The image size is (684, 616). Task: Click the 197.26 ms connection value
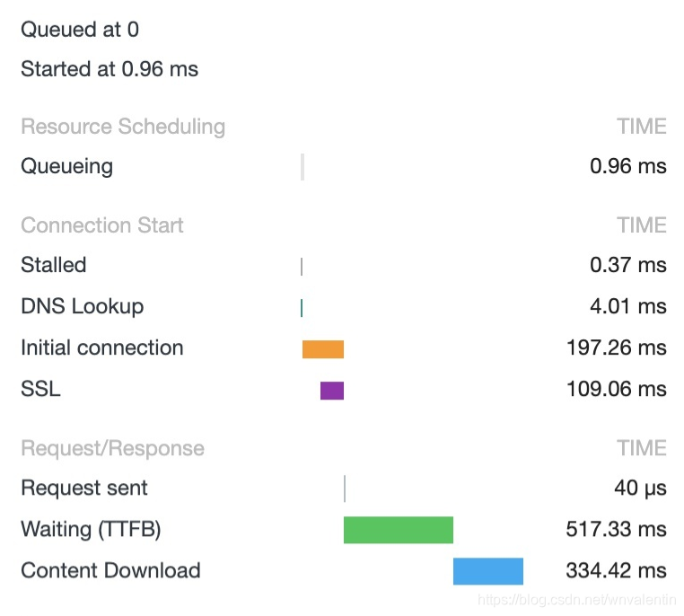pyautogui.click(x=616, y=348)
